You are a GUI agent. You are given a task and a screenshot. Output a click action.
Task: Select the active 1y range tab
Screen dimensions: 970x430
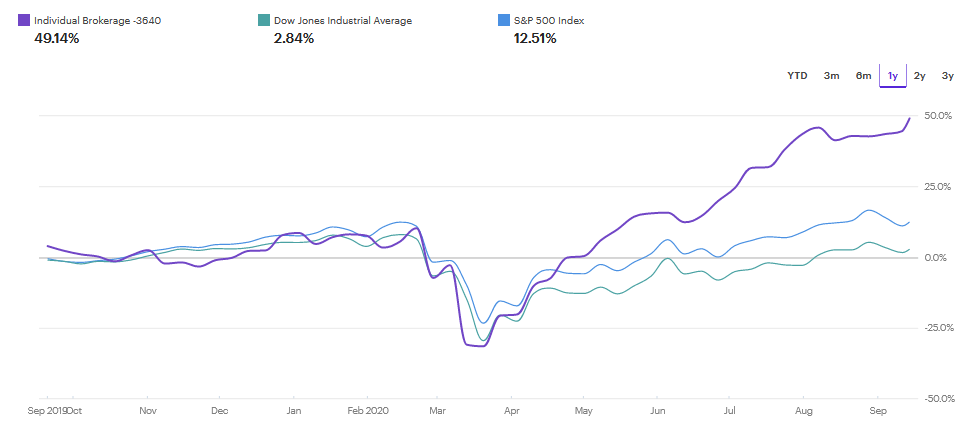point(892,75)
